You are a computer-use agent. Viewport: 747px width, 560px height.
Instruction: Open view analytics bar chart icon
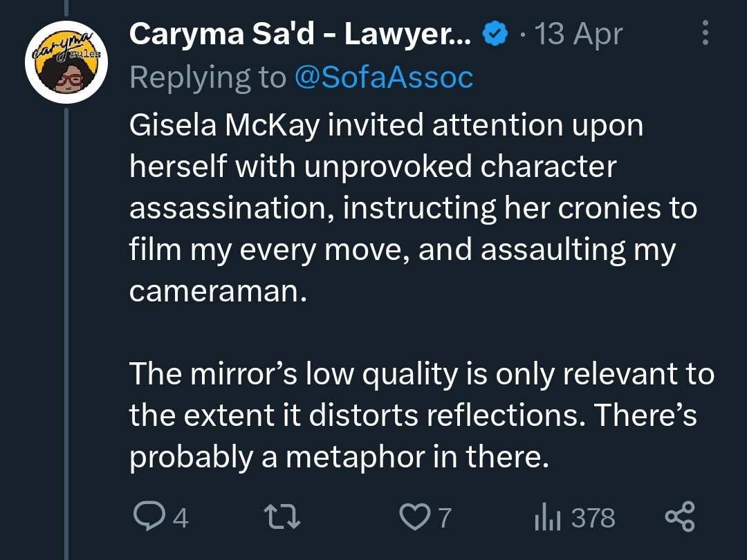[547, 517]
